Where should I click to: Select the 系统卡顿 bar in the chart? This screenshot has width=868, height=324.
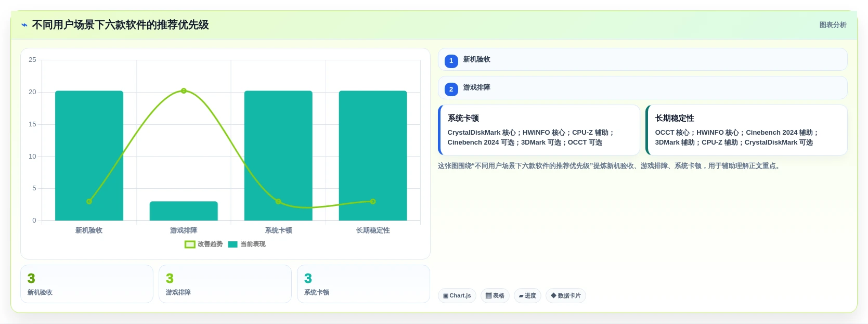[278, 155]
